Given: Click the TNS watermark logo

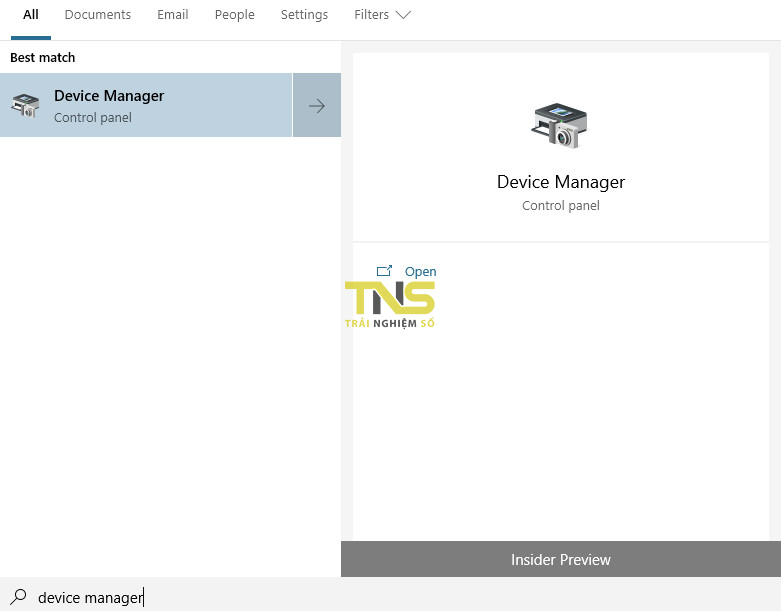Looking at the screenshot, I should tap(390, 303).
